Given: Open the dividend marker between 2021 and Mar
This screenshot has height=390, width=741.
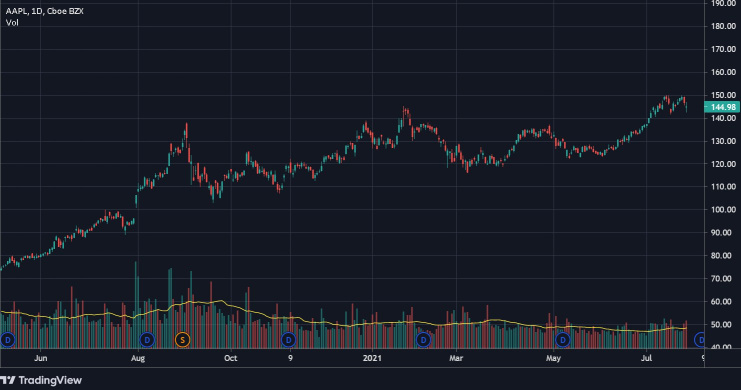Looking at the screenshot, I should click(x=423, y=339).
